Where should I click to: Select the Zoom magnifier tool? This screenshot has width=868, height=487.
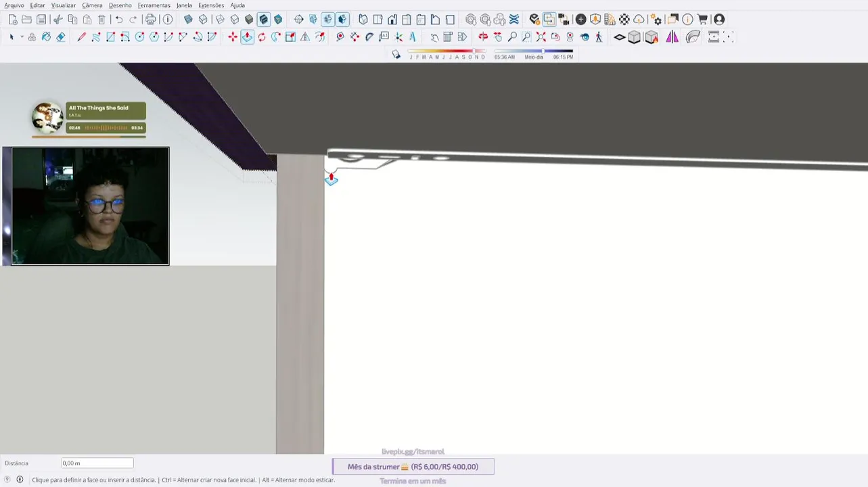512,37
